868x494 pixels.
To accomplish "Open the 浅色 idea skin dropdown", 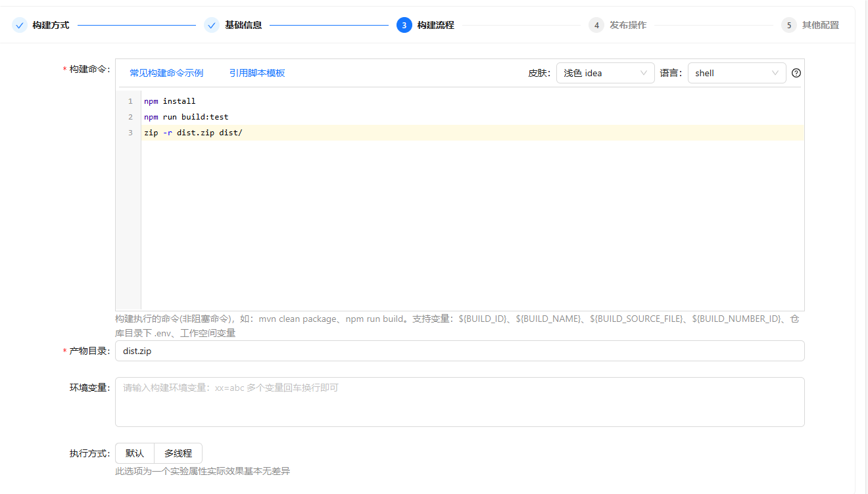I will (x=605, y=73).
